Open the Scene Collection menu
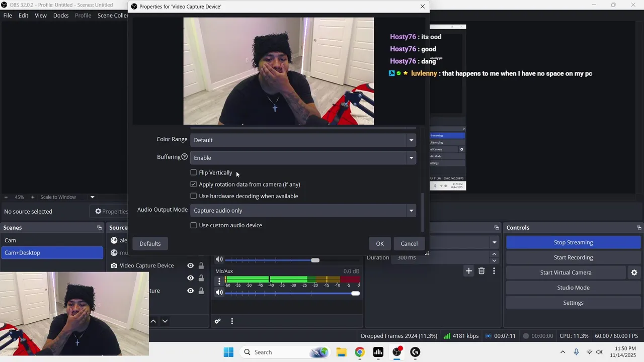This screenshot has width=644, height=362. pos(112,15)
